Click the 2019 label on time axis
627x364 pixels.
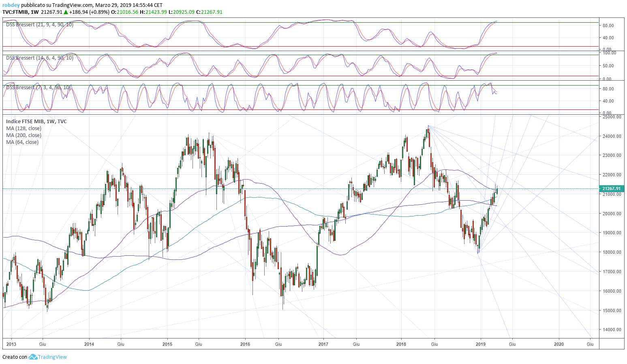(481, 344)
